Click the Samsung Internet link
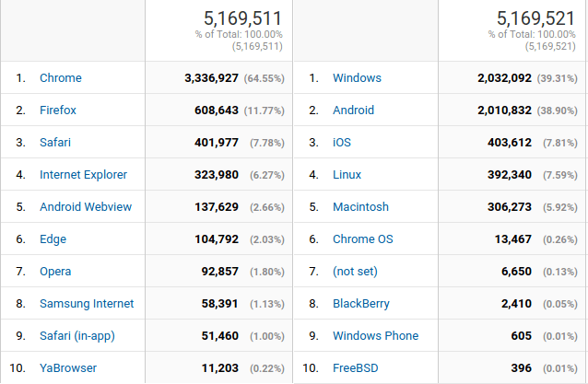 87,304
